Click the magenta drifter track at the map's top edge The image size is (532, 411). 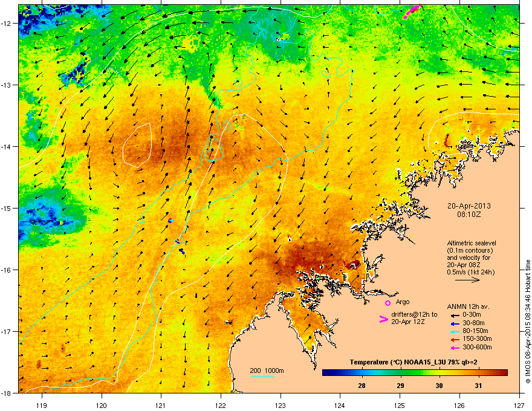tap(412, 11)
